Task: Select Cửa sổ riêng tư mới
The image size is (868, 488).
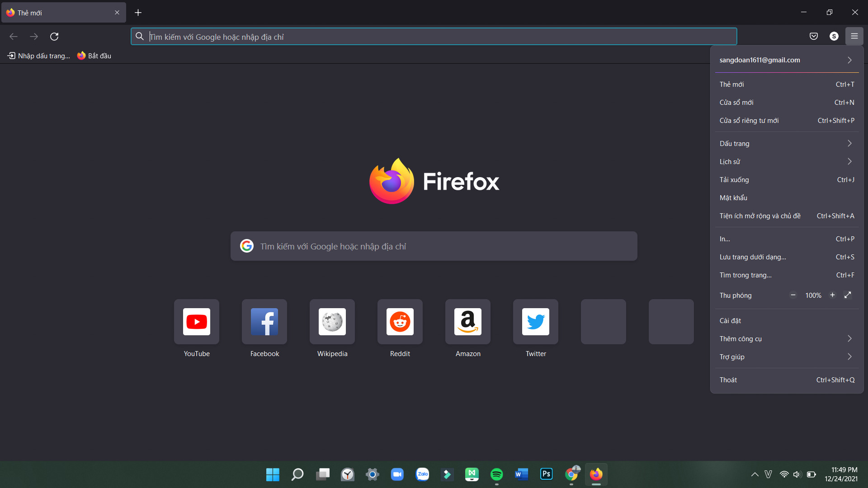Action: click(787, 121)
